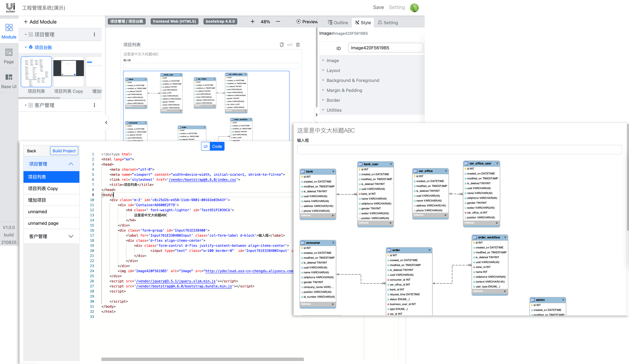This screenshot has height=364, width=629.
Task: Click the zoom out minus icon
Action: [x=278, y=21]
